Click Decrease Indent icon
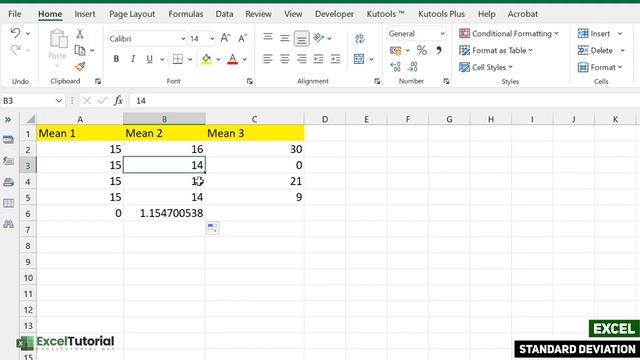This screenshot has width=640, height=360. (x=318, y=59)
